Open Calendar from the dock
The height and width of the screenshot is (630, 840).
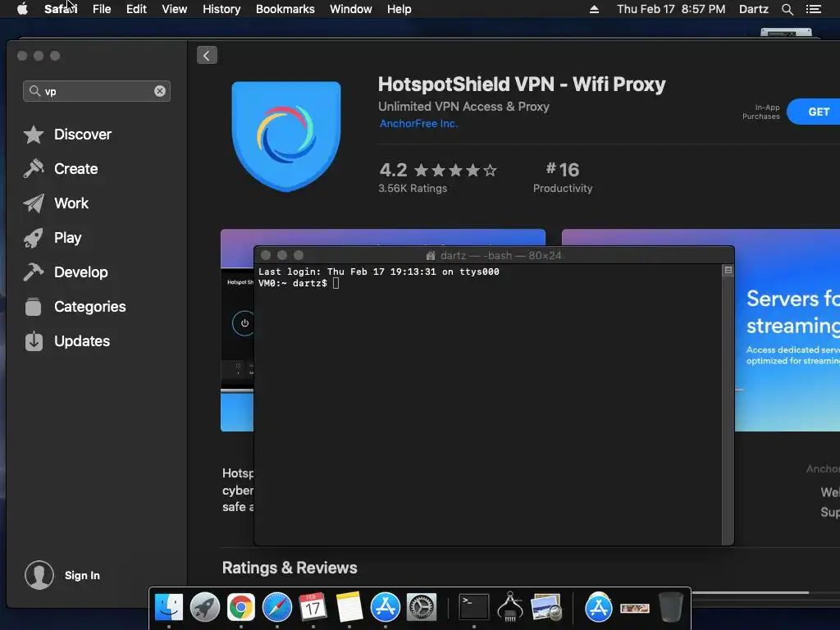[x=313, y=608]
